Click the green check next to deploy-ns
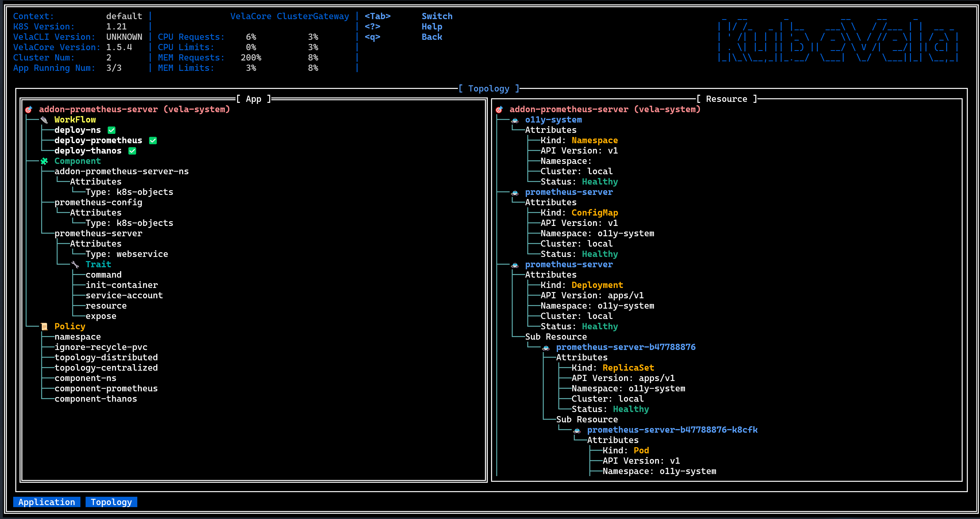The width and height of the screenshot is (980, 519). click(x=111, y=130)
